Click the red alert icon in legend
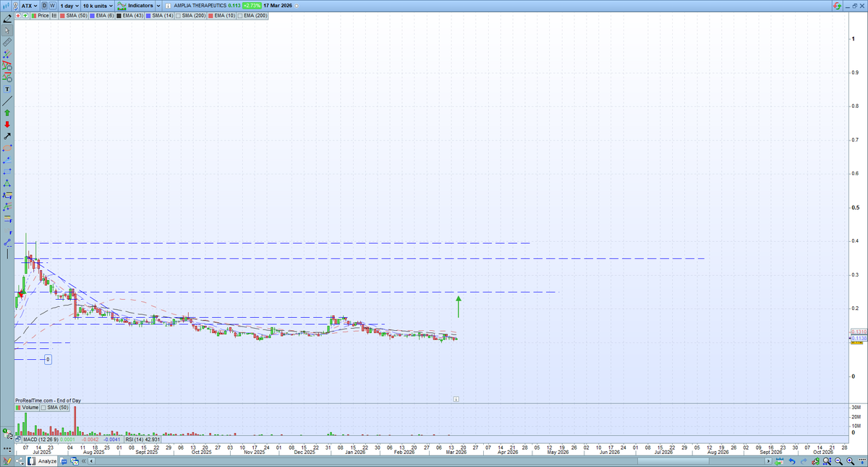The width and height of the screenshot is (868, 467). point(18,15)
